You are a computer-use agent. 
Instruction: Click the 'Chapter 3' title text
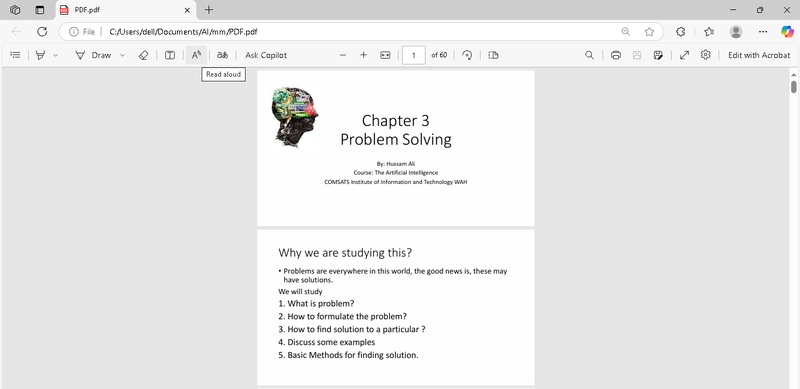point(395,120)
